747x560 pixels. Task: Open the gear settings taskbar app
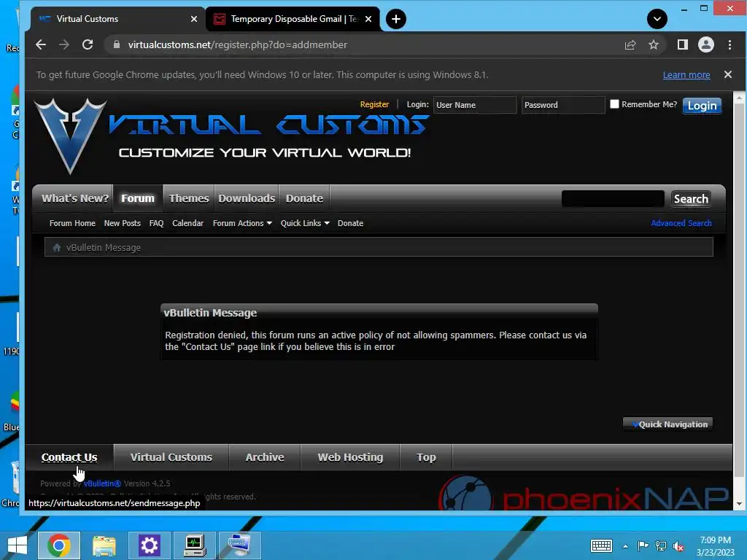click(149, 545)
